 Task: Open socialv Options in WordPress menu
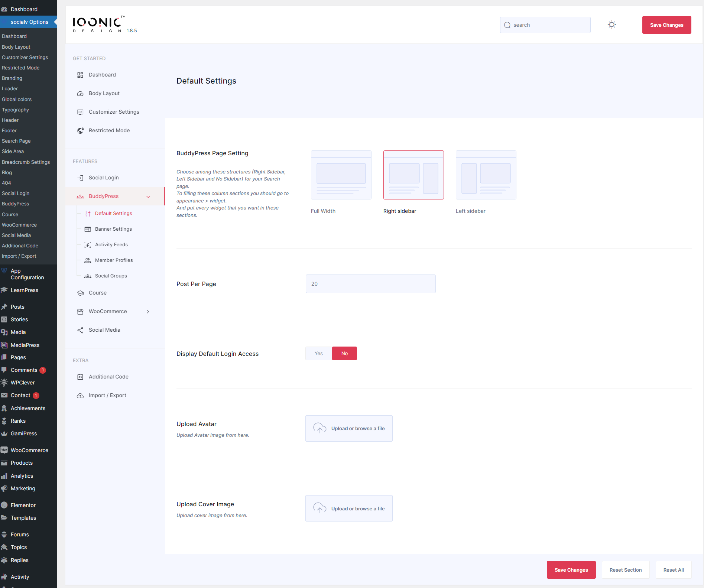pos(28,22)
